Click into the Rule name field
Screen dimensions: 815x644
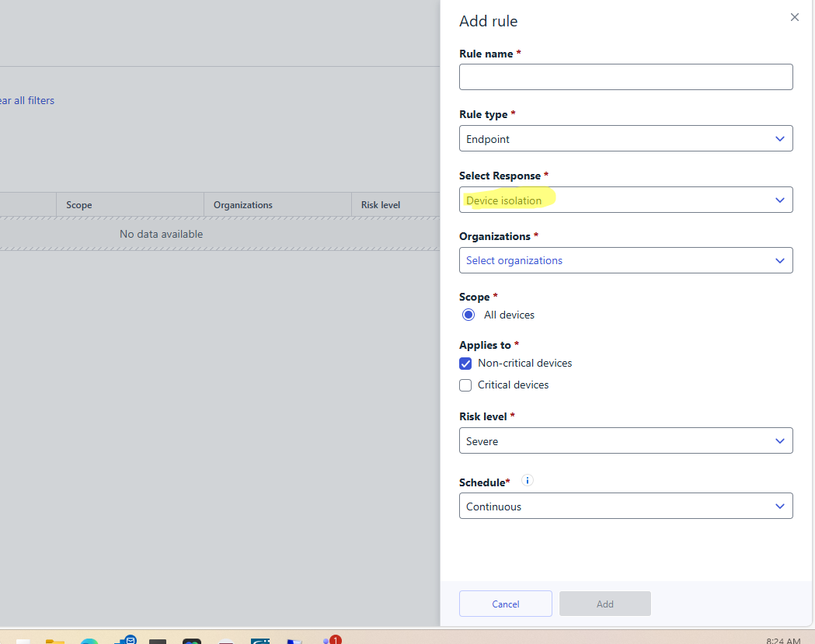[x=625, y=77]
